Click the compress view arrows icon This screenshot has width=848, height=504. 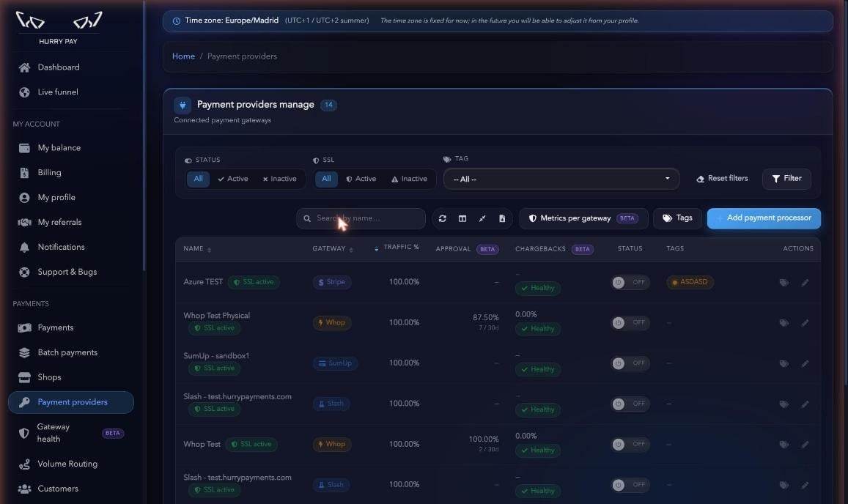[x=482, y=218]
